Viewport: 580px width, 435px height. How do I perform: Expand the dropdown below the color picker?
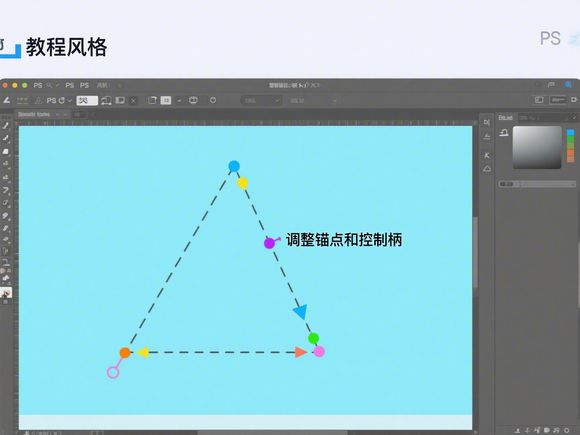pyautogui.click(x=537, y=184)
